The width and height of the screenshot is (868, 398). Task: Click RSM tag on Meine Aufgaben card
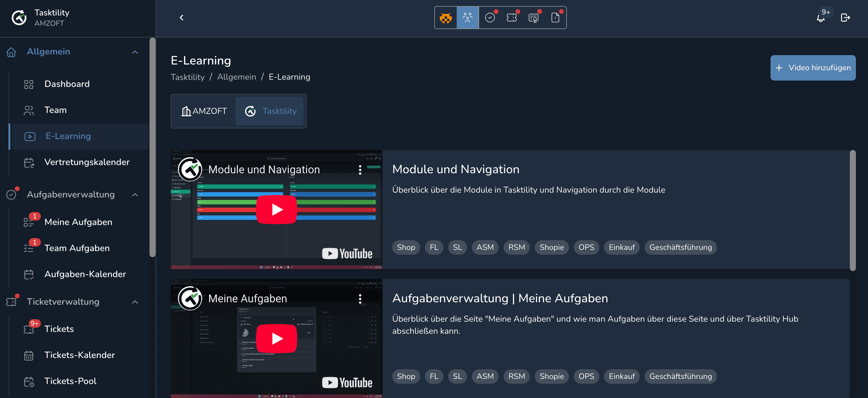[x=516, y=377]
